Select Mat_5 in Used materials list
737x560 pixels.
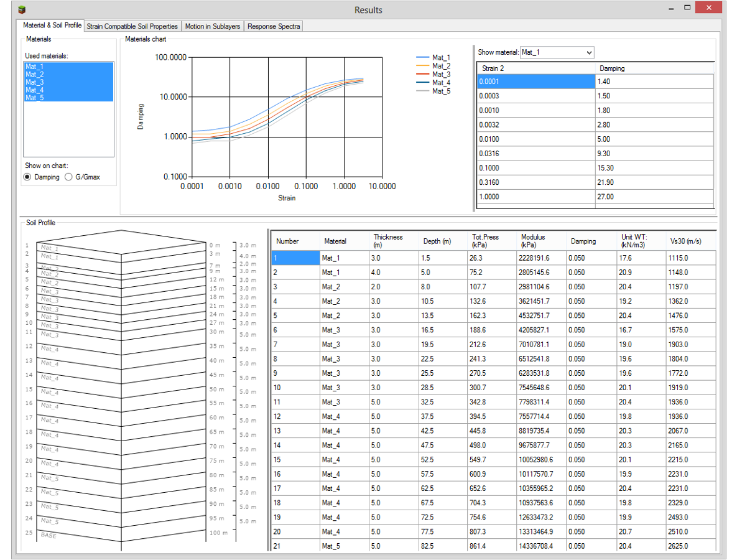(x=34, y=98)
